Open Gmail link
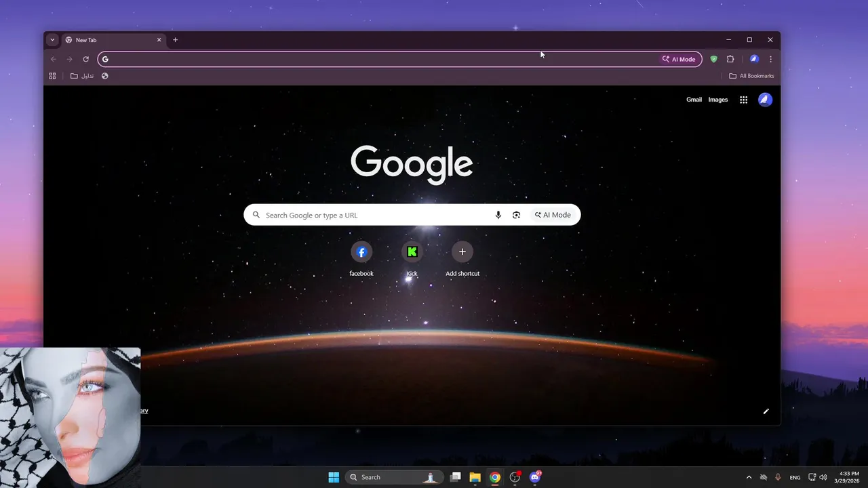Viewport: 868px width, 488px height. (694, 100)
